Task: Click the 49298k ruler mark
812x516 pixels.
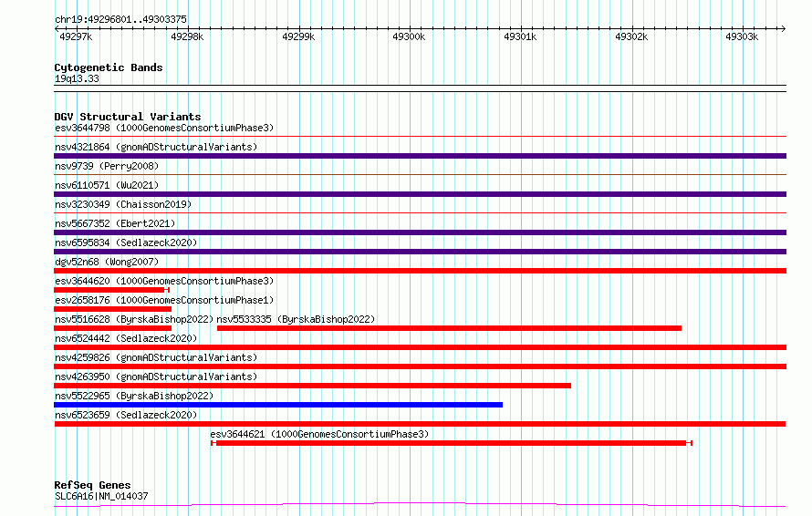Action: [187, 36]
